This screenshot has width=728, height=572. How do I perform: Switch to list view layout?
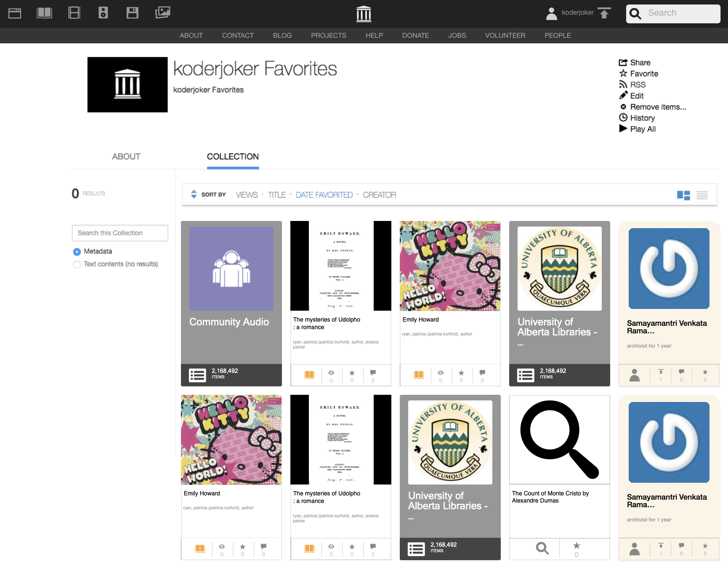click(702, 195)
